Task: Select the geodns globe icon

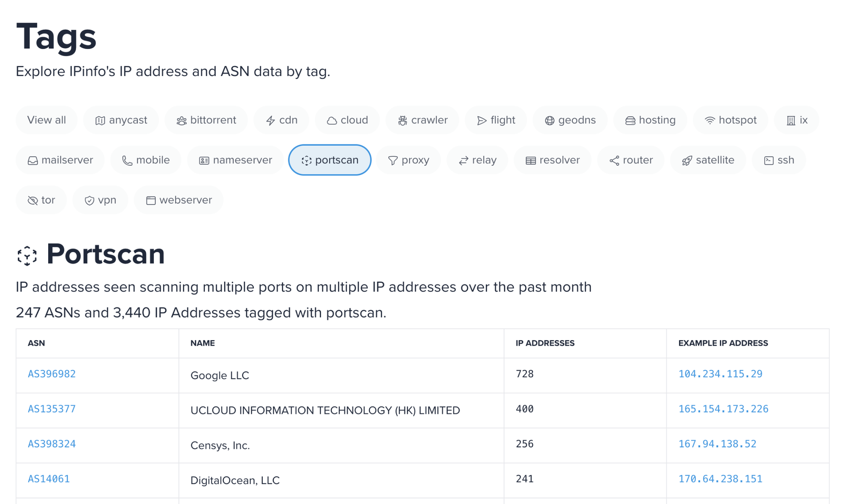Action: tap(549, 121)
